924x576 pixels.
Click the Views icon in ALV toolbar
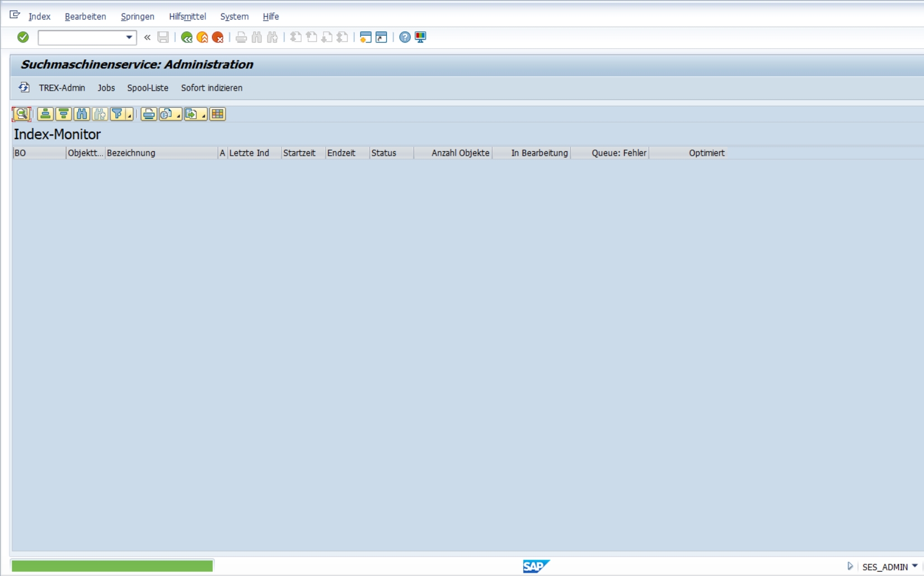tap(166, 114)
